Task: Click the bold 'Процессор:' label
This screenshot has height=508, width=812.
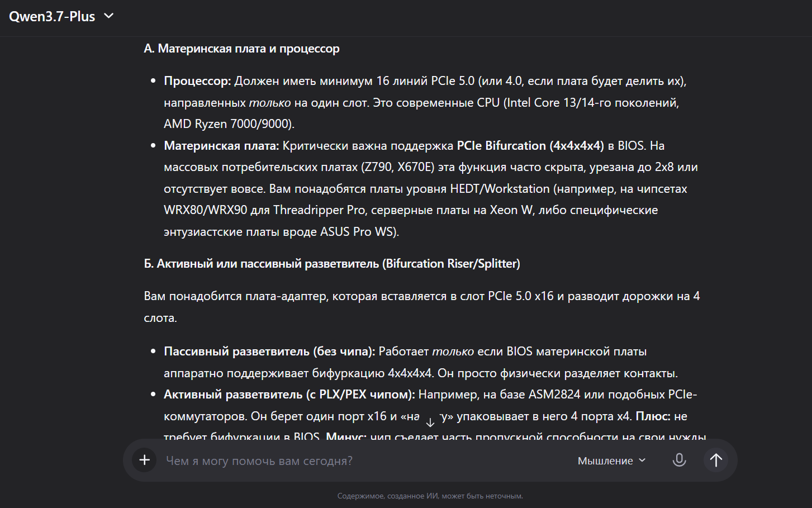Action: 197,81
